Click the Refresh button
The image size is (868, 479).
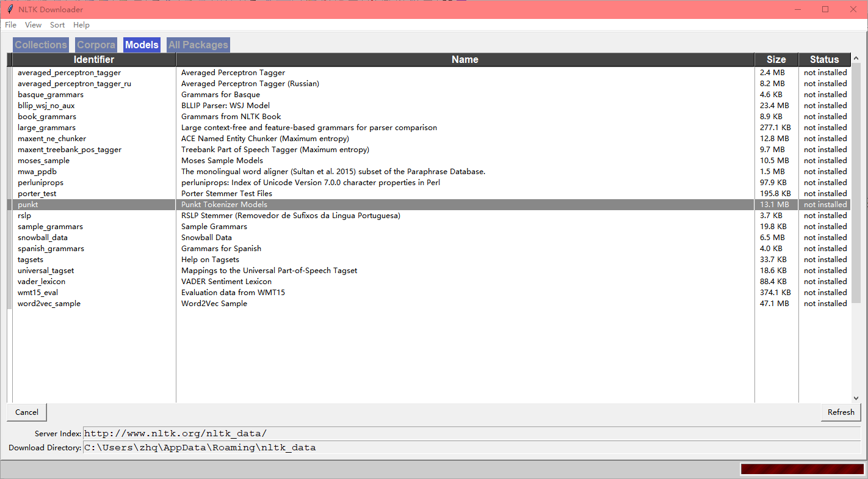tap(841, 412)
